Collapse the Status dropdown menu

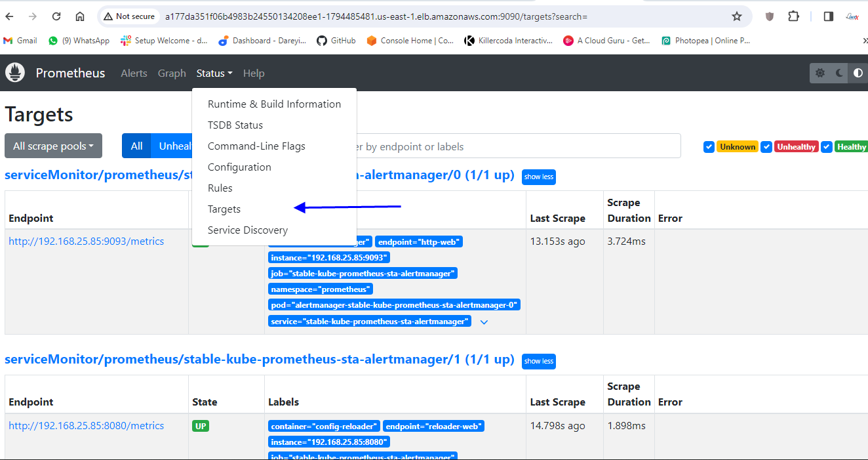pyautogui.click(x=214, y=73)
